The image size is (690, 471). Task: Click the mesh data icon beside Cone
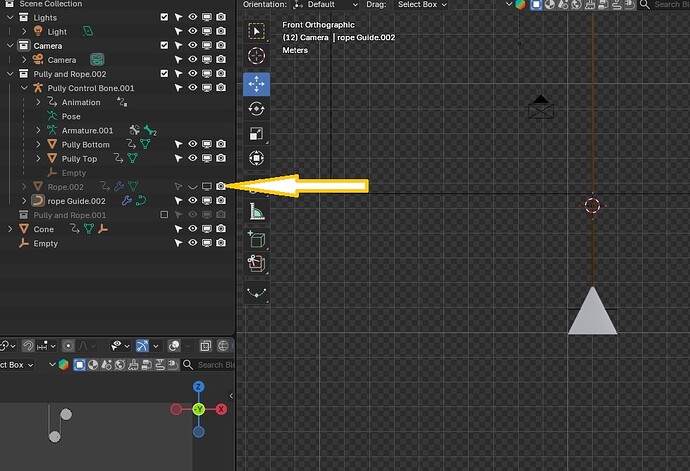pos(89,229)
